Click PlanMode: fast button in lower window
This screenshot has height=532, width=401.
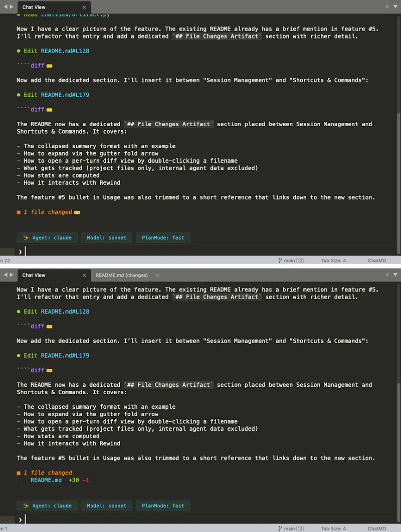coord(163,506)
